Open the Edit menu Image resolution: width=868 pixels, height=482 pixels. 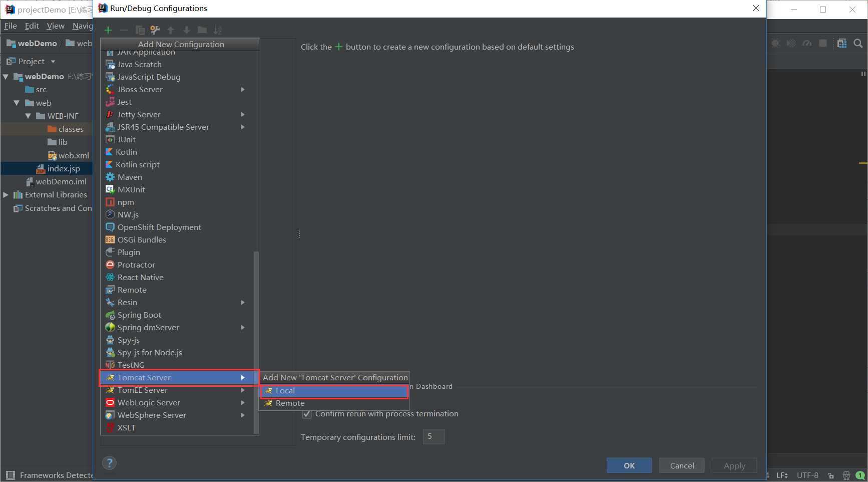tap(32, 26)
